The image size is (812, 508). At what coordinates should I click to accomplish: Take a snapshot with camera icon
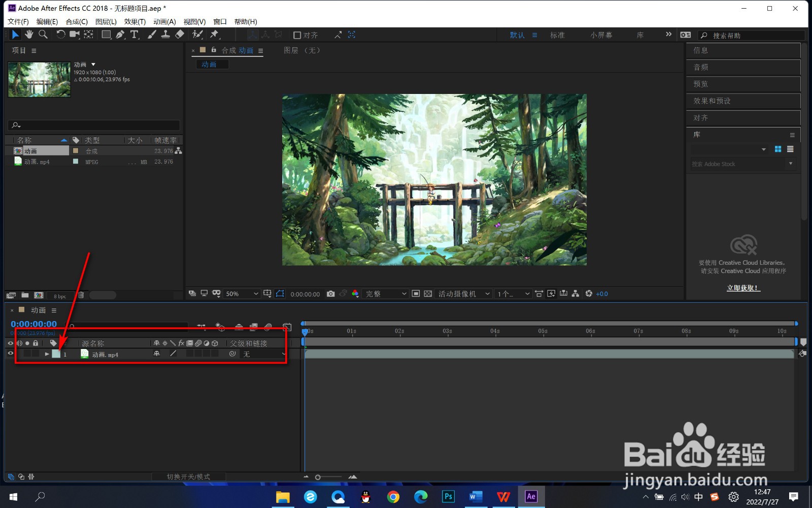tap(331, 294)
